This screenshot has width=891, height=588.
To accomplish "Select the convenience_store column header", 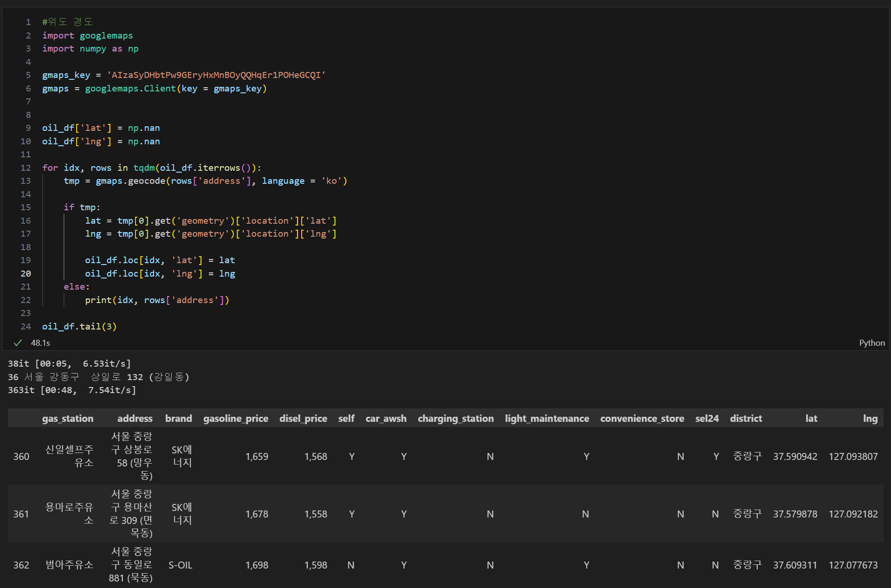I will coord(642,419).
